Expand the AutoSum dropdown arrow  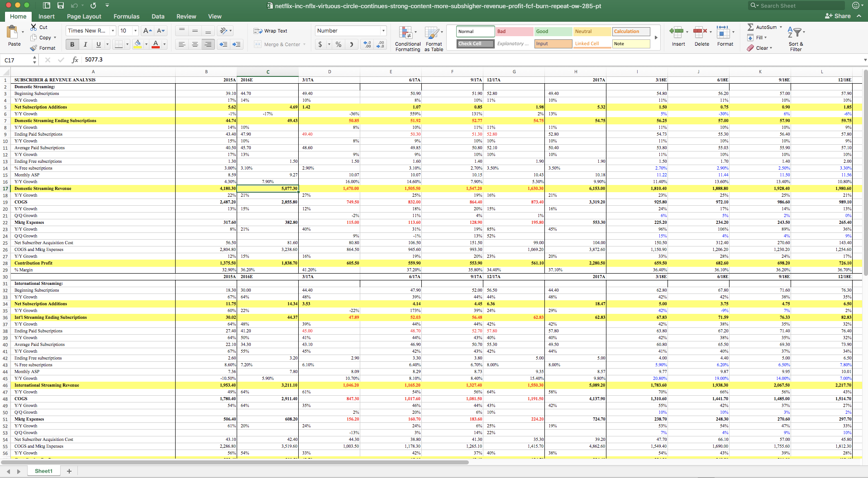point(781,27)
